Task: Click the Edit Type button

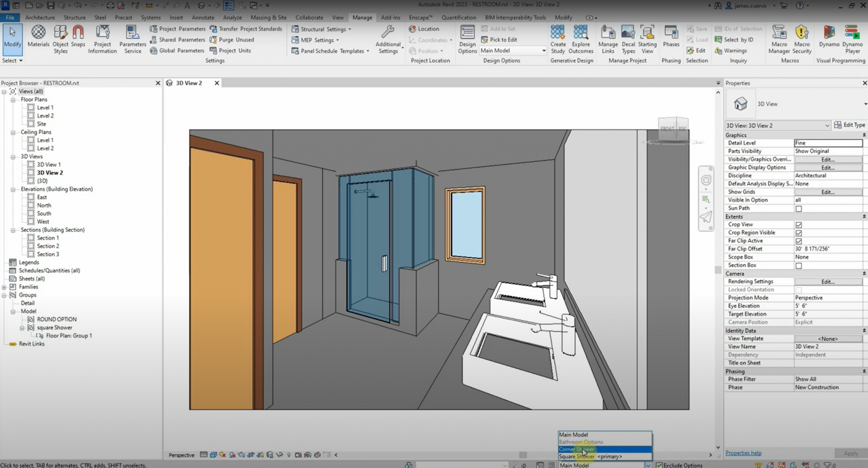Action: (850, 125)
